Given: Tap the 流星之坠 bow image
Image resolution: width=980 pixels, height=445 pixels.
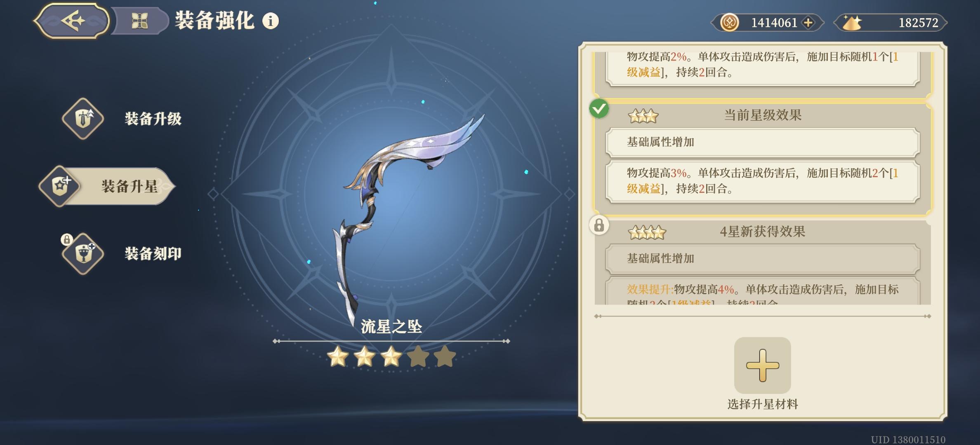Looking at the screenshot, I should click(408, 214).
